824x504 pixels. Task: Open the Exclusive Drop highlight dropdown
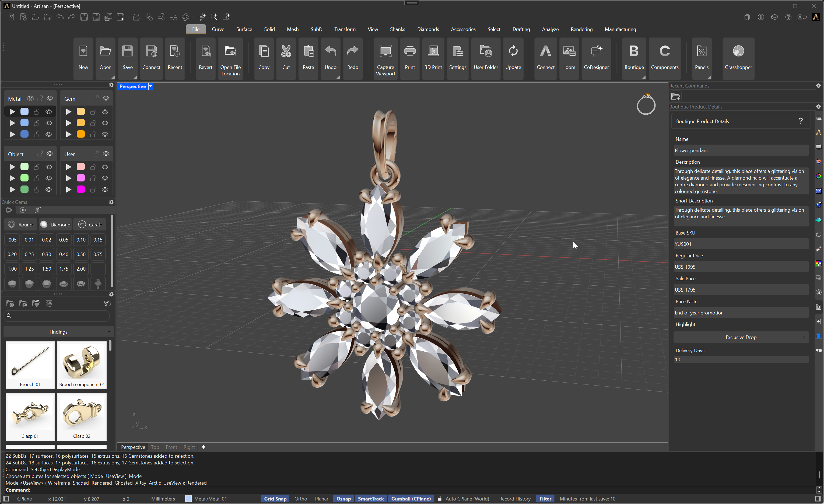point(741,337)
